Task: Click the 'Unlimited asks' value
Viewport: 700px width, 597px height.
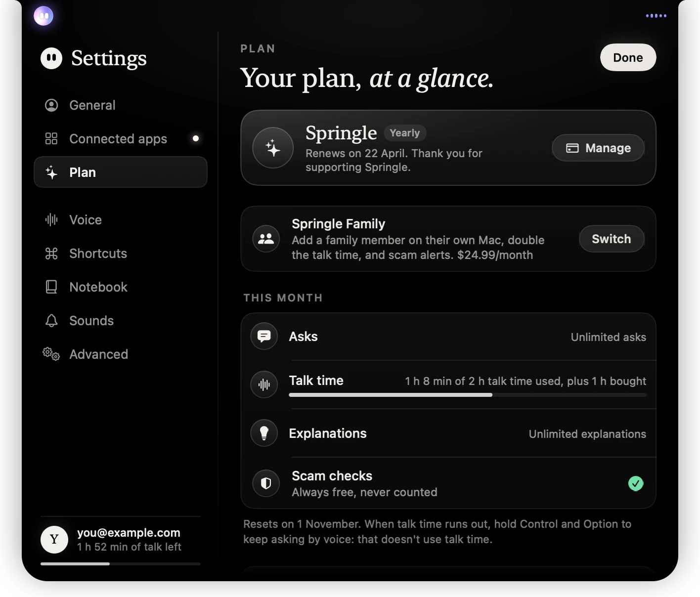Action: point(609,337)
